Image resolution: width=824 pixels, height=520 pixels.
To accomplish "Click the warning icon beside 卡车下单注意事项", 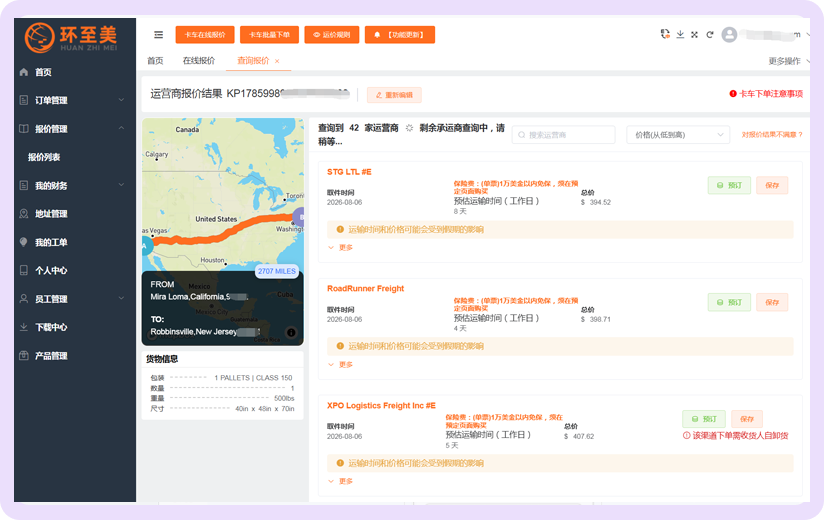I will [733, 93].
